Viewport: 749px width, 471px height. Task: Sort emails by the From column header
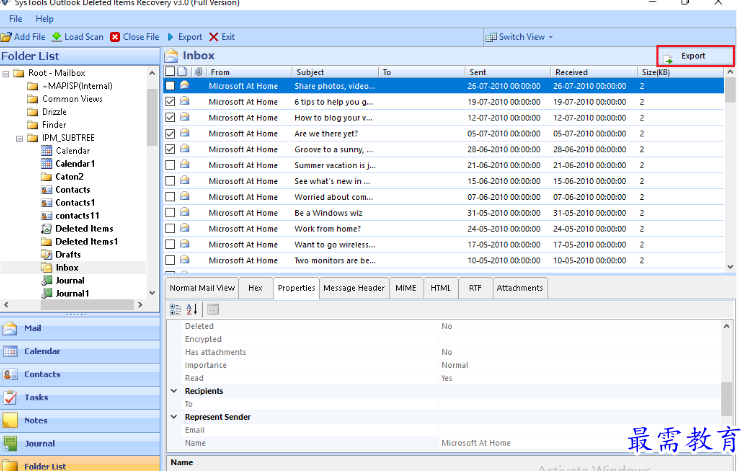pos(248,72)
